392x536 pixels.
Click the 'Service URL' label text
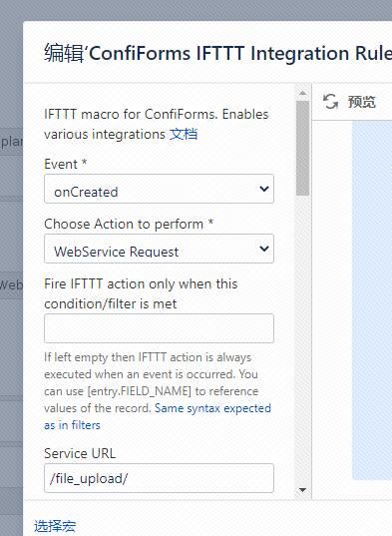[x=80, y=453]
